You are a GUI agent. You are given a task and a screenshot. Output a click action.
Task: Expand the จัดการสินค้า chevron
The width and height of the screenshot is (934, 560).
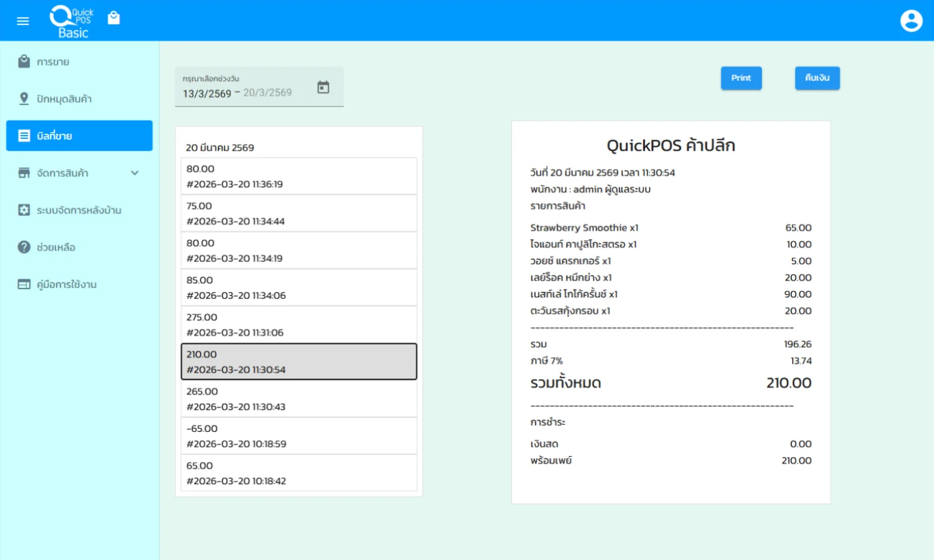click(134, 173)
